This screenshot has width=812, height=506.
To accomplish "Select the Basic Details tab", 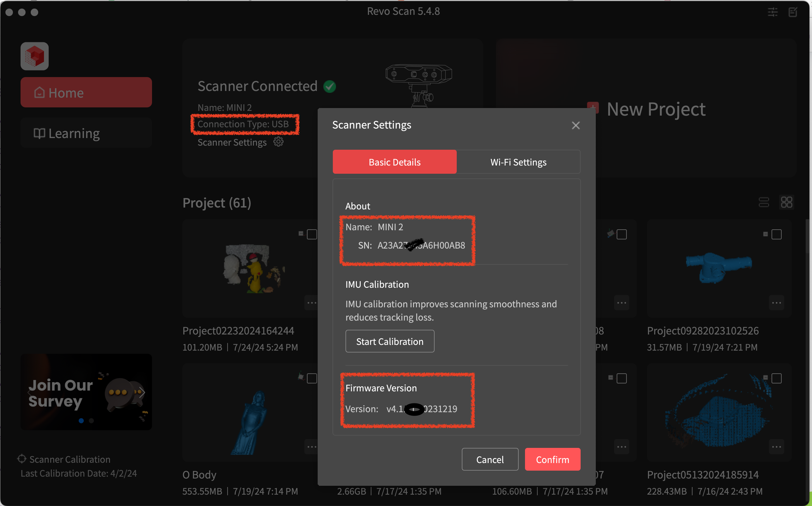I will 394,162.
